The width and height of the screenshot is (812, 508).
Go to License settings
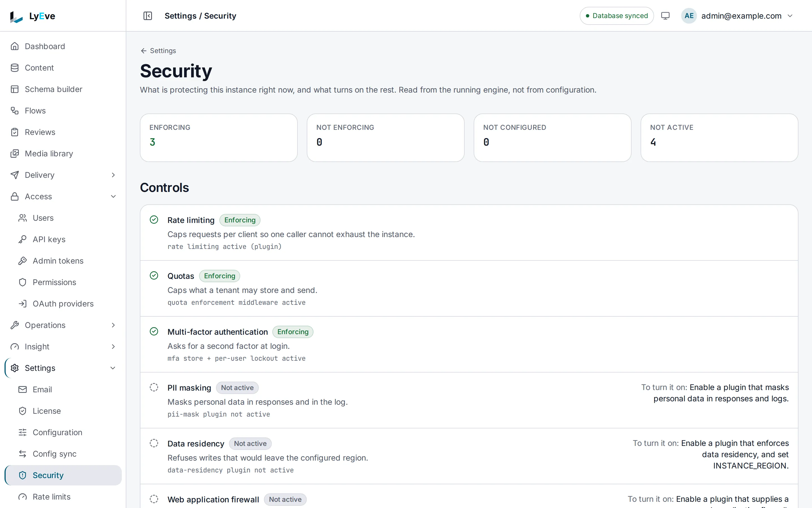click(63, 411)
